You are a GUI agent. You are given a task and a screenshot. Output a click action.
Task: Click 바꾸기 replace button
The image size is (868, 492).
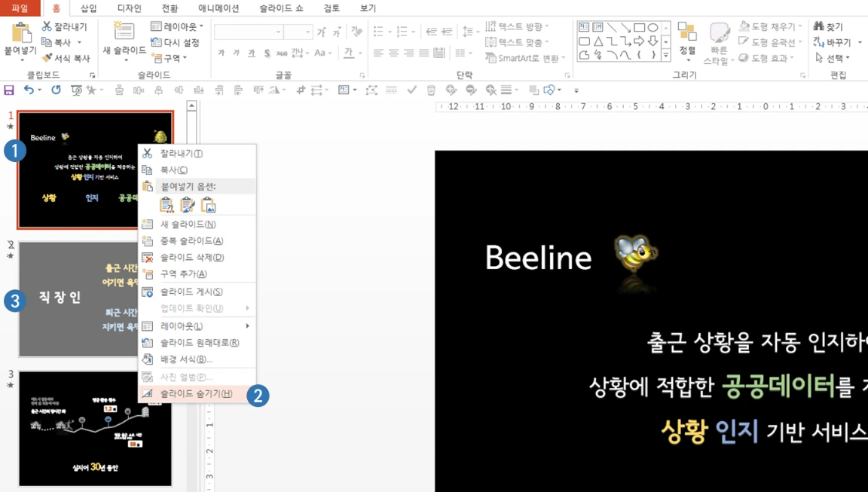[832, 42]
